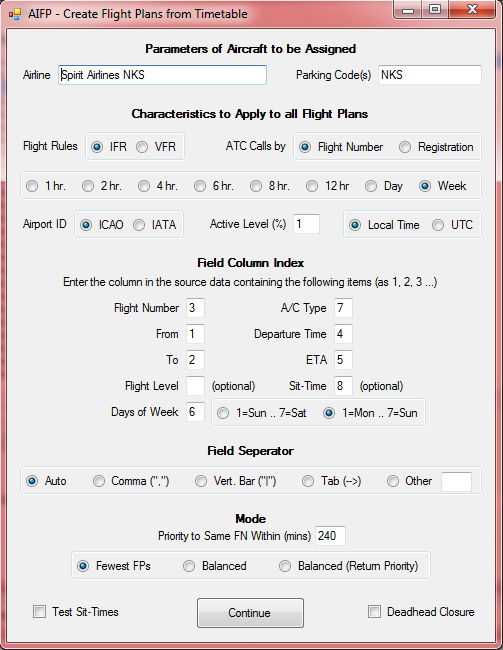Choose 1=Sun .. 7=Sat day numbering
The width and height of the screenshot is (503, 650).
tap(223, 413)
